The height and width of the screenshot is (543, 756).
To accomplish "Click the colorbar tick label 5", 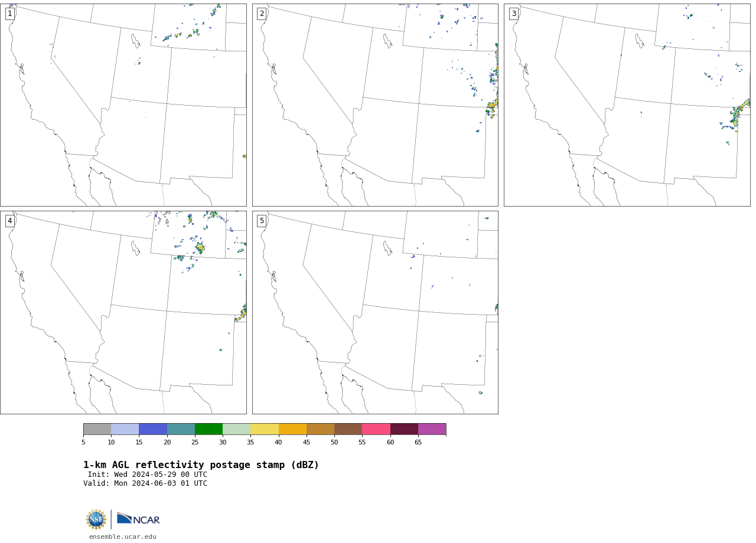I will coord(83,443).
